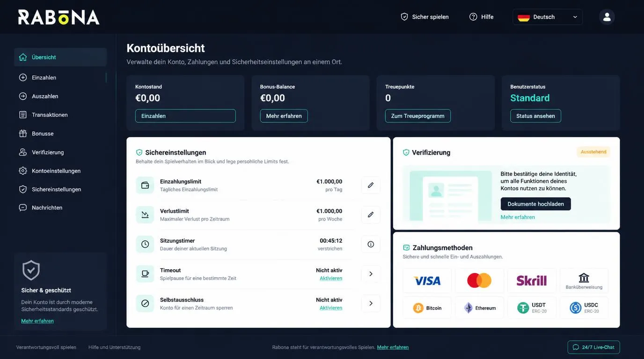Open Transaktionen in the sidebar
Screen dimensions: 644x359
point(60,115)
